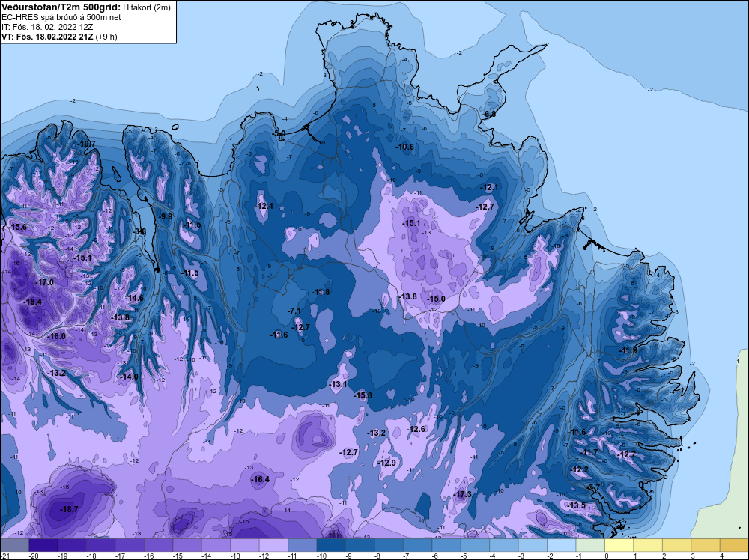The image size is (749, 560).
Task: Click the orange legend swatch right of 4
Action: pos(734,545)
